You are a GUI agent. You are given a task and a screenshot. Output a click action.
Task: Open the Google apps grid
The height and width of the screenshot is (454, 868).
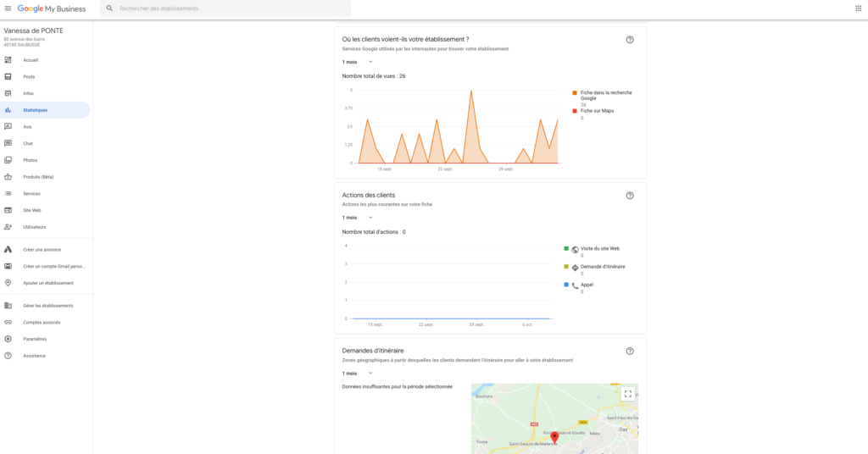click(x=858, y=8)
